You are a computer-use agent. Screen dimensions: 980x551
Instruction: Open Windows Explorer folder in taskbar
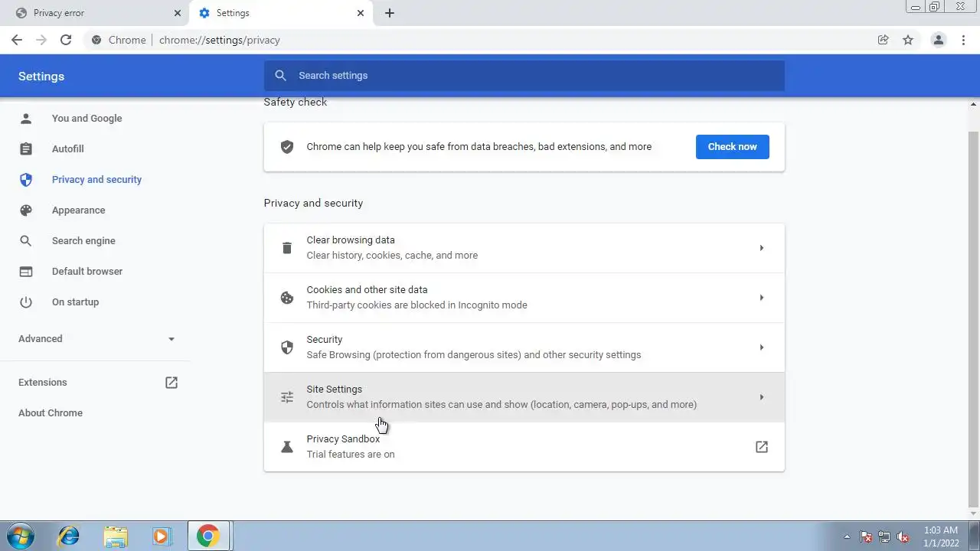[x=116, y=536]
